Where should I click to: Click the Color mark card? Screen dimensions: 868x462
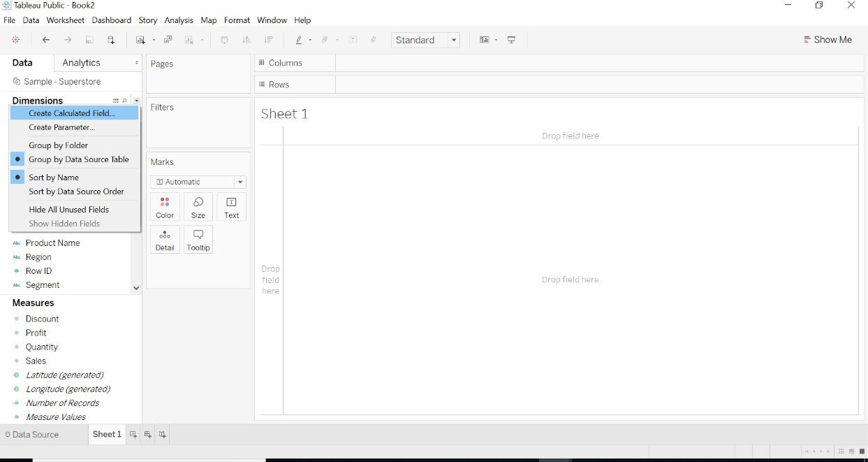[165, 207]
